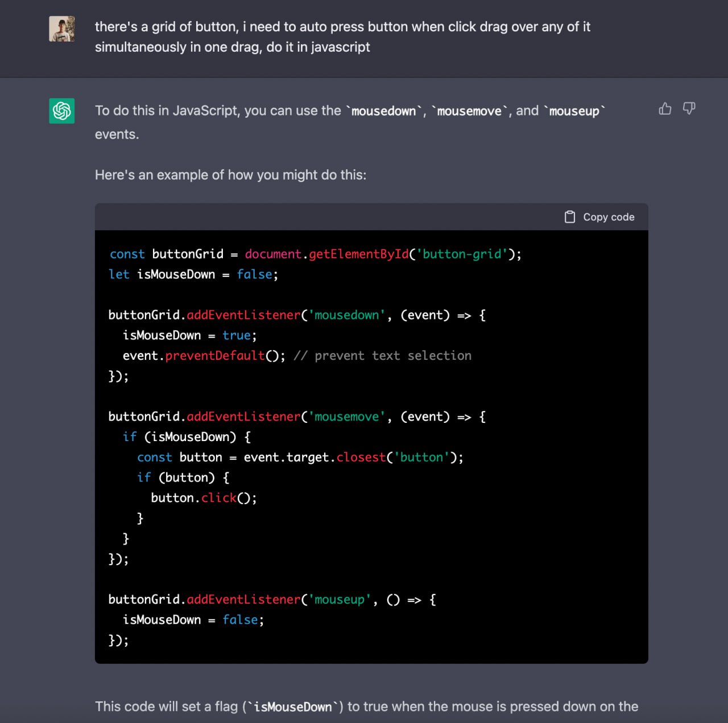Open the user's profile photo avatar

tap(61, 28)
